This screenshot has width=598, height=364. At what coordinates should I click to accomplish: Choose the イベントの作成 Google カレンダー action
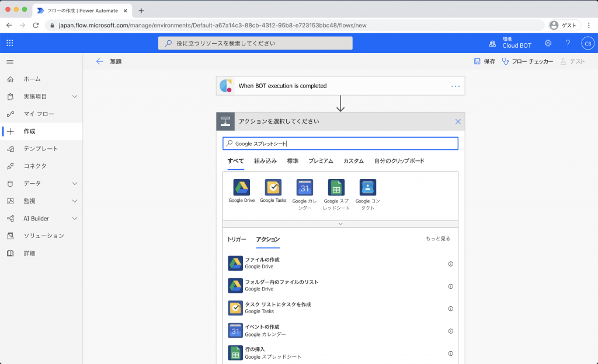(x=340, y=331)
